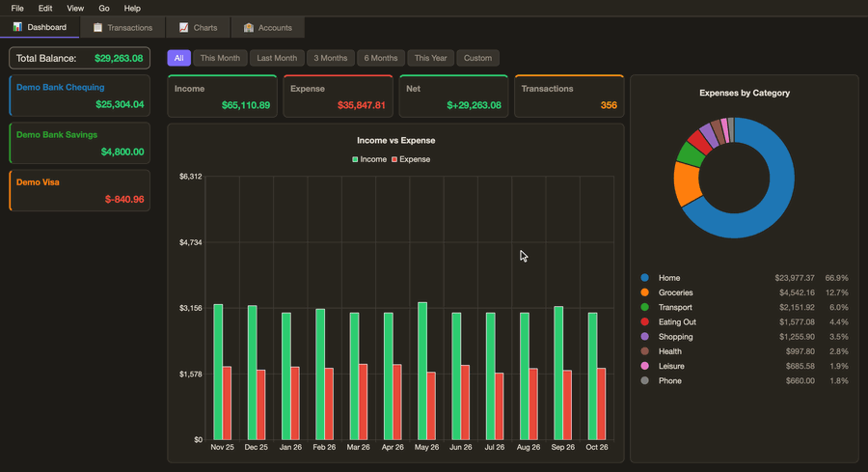Click the Oct 26 green income bar
Image resolution: width=868 pixels, height=472 pixels.
click(592, 376)
